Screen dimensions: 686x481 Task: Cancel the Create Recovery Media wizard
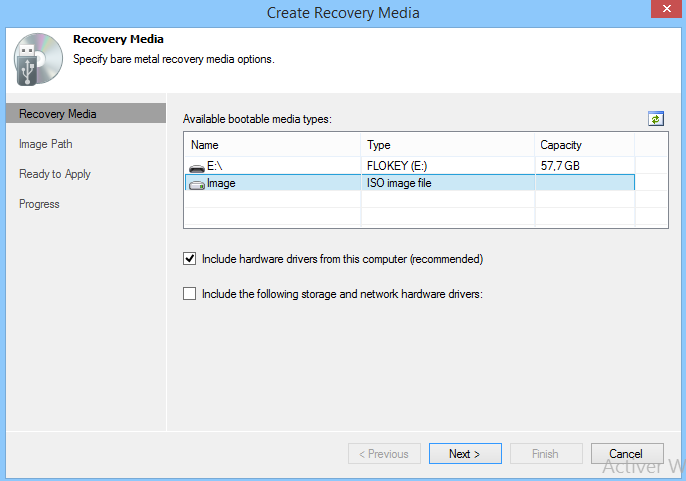point(627,453)
